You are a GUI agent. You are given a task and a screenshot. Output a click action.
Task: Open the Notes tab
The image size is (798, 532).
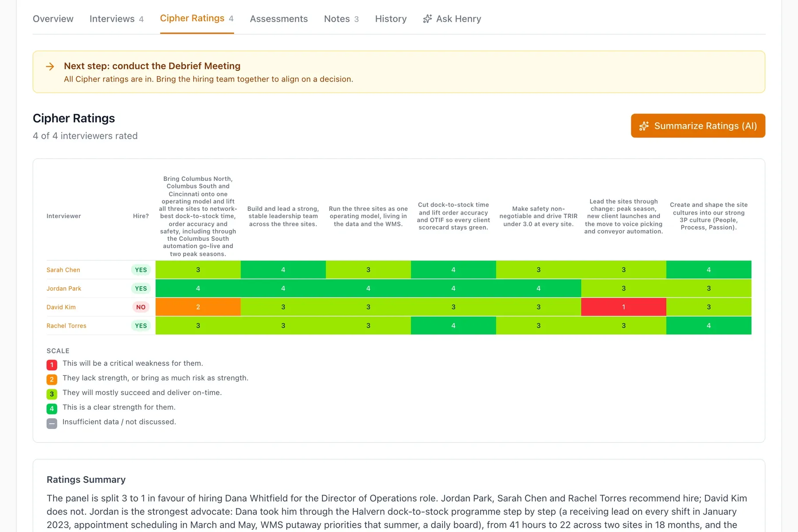341,19
